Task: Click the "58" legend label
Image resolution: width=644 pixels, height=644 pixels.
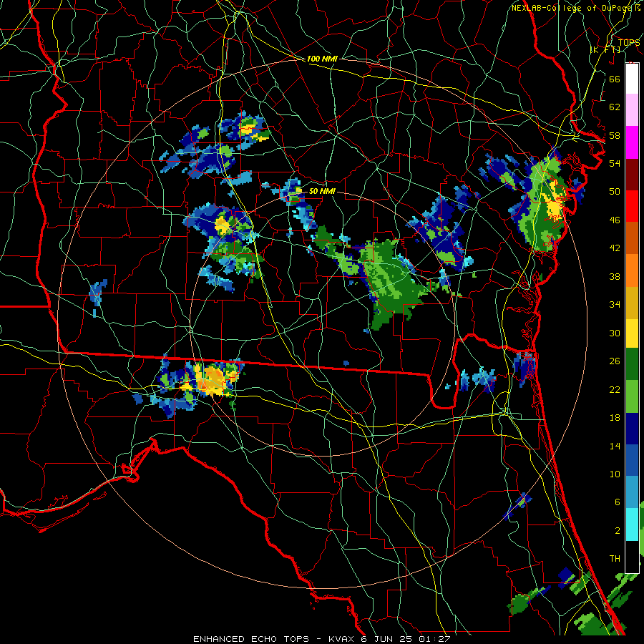Action: pos(615,135)
